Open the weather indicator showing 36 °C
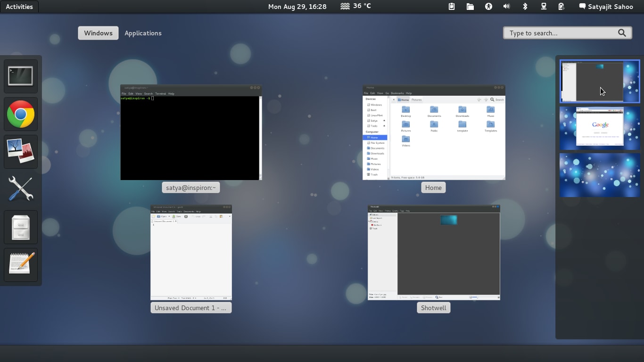This screenshot has width=644, height=362. point(355,7)
